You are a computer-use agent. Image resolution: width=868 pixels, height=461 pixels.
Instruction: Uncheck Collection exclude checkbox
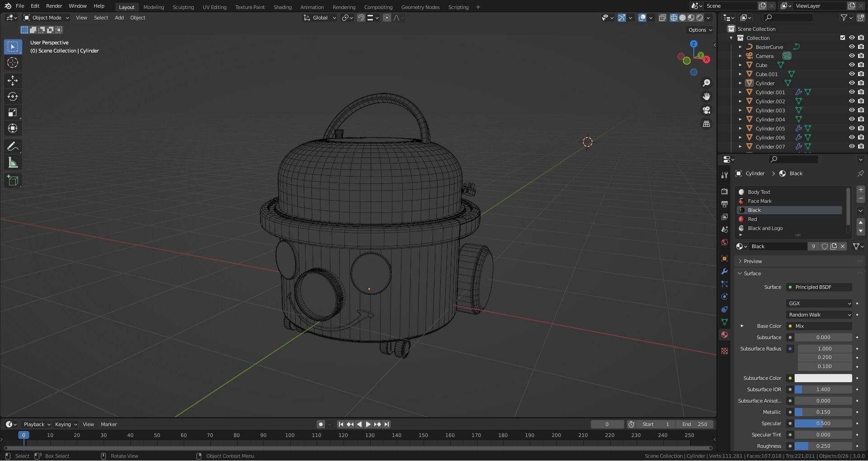pyautogui.click(x=842, y=38)
